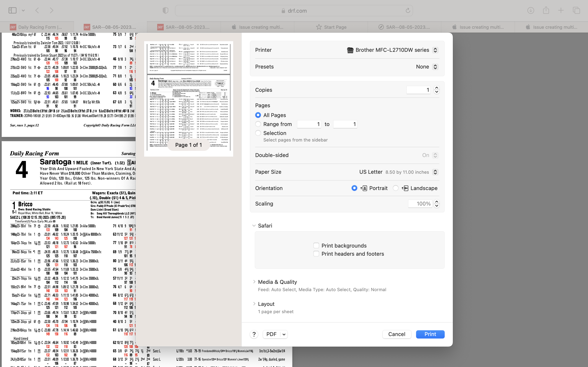Switch to Daily Racing Form tab
The image size is (588, 367).
[37, 27]
